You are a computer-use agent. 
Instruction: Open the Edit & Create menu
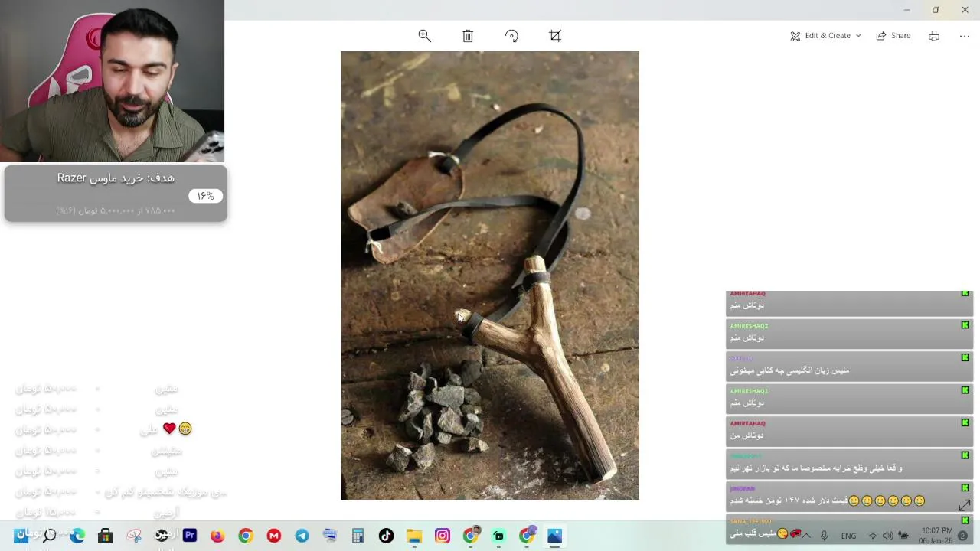(x=825, y=36)
